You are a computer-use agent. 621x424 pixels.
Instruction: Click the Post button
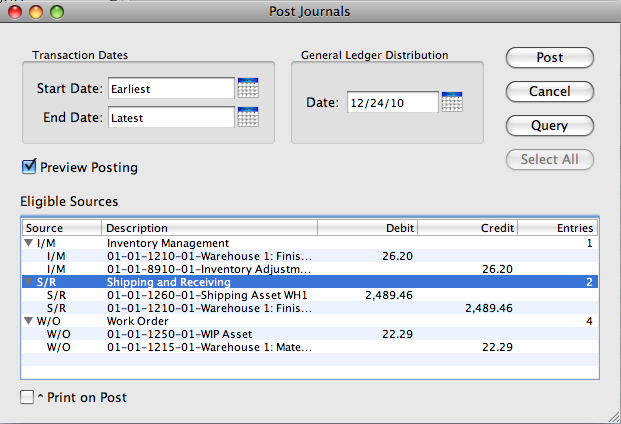click(550, 58)
